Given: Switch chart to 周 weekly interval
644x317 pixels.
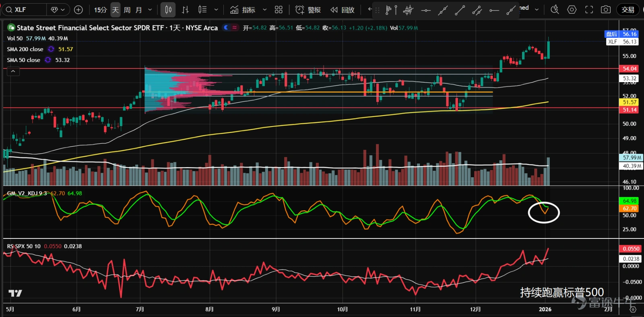Looking at the screenshot, I should 127,10.
